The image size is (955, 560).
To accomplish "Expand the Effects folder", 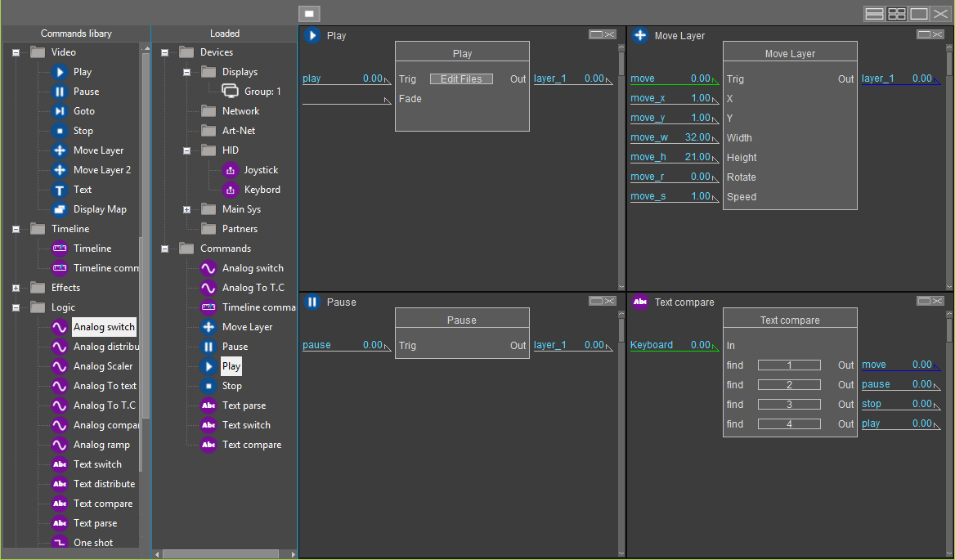I will [x=16, y=288].
